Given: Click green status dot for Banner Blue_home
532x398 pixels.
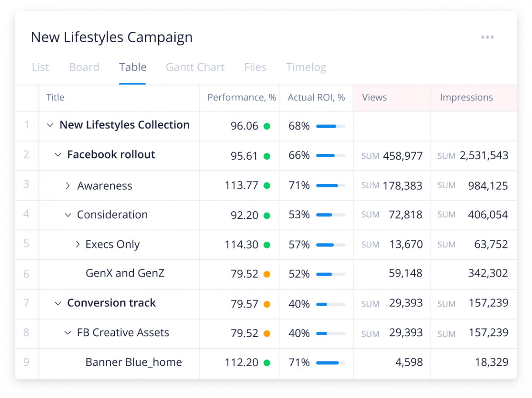Looking at the screenshot, I should [x=267, y=363].
